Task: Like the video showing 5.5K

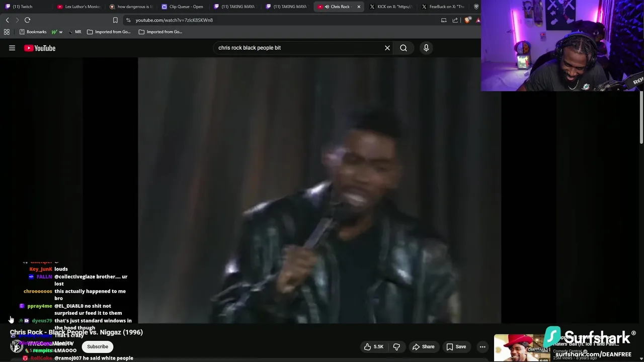Action: pos(374,346)
